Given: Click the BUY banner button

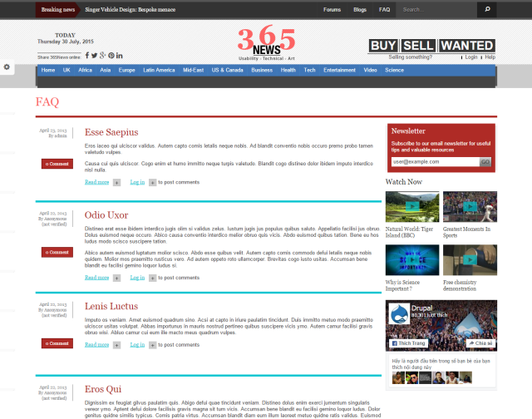Looking at the screenshot, I should coord(383,46).
